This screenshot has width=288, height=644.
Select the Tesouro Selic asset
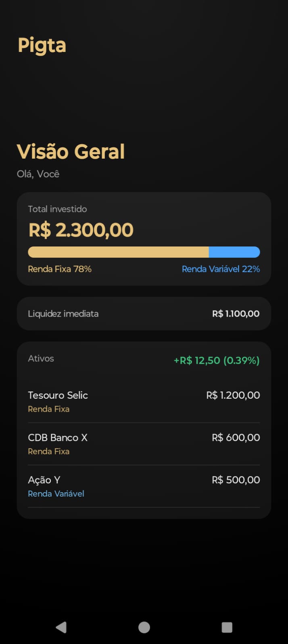(58, 395)
